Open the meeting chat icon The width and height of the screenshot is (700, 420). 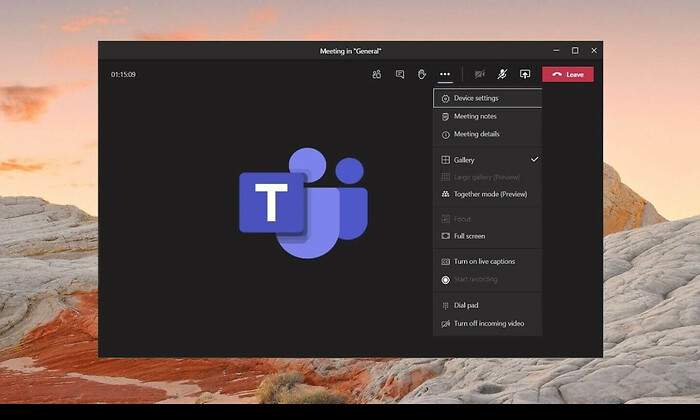(400, 74)
